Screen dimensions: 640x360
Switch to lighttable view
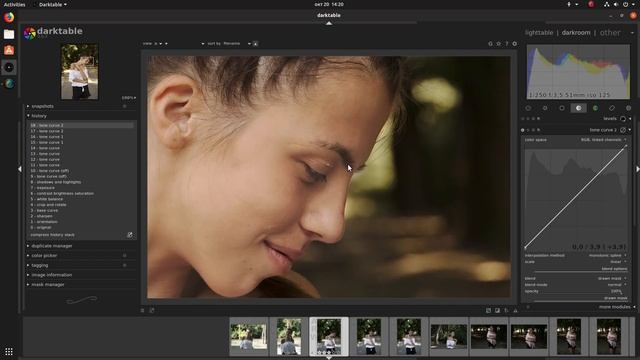click(539, 33)
